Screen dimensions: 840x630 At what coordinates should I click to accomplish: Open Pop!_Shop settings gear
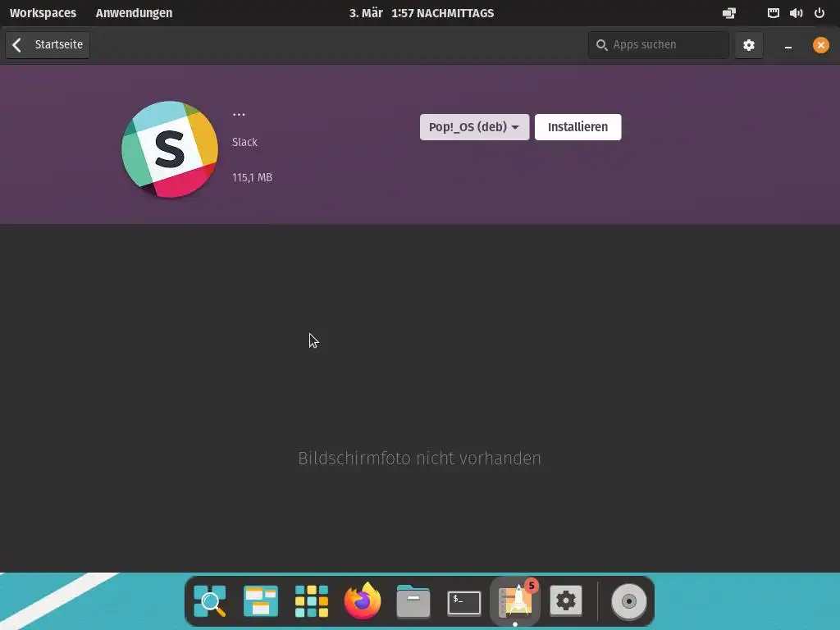[748, 45]
